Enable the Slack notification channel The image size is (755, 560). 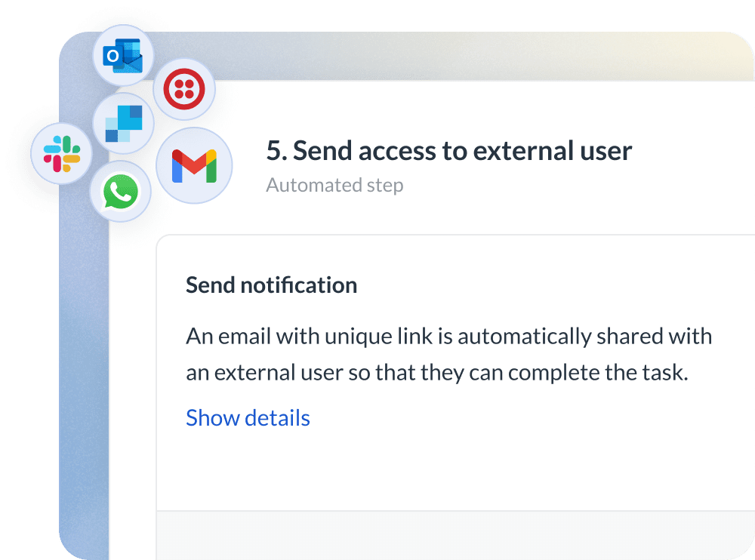click(x=62, y=154)
